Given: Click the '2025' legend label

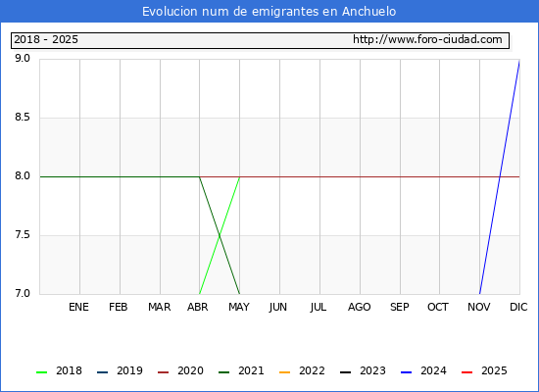Looking at the screenshot, I should 494,370.
